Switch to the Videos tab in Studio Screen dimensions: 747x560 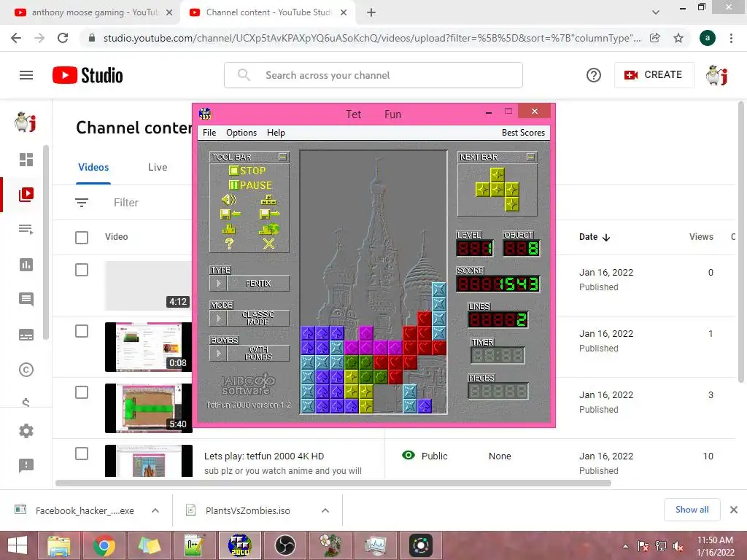[x=93, y=167]
